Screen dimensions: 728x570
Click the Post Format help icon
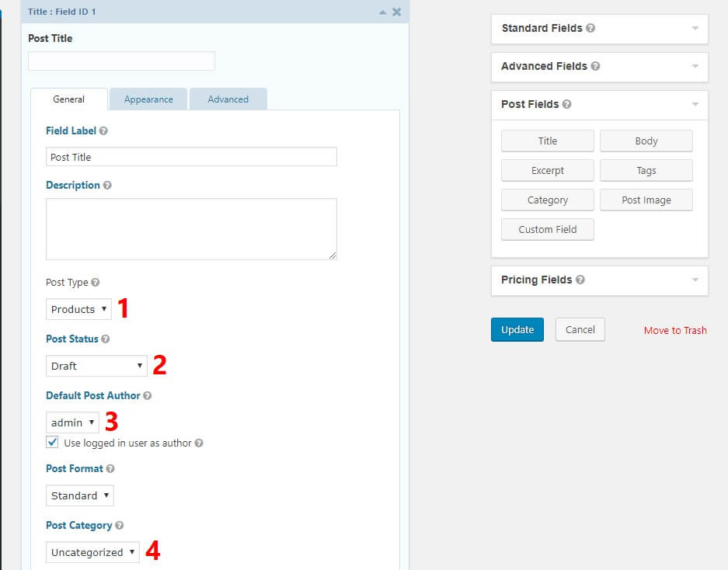click(110, 468)
